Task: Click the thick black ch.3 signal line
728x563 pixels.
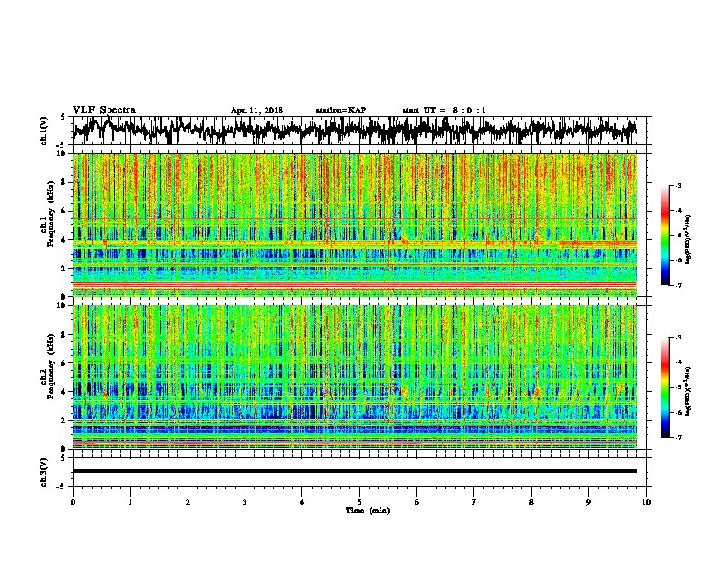Action: 354,471
